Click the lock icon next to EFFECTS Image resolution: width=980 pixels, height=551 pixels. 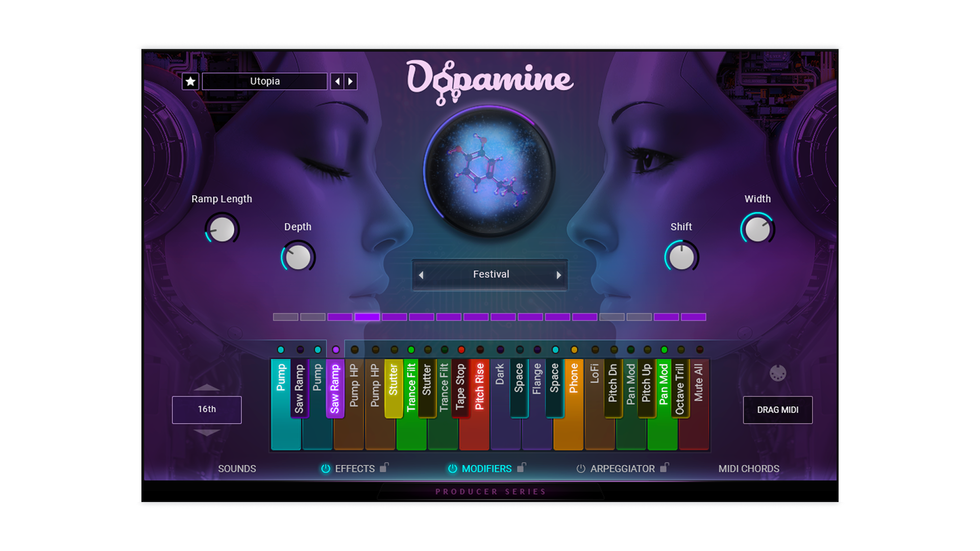[384, 467]
